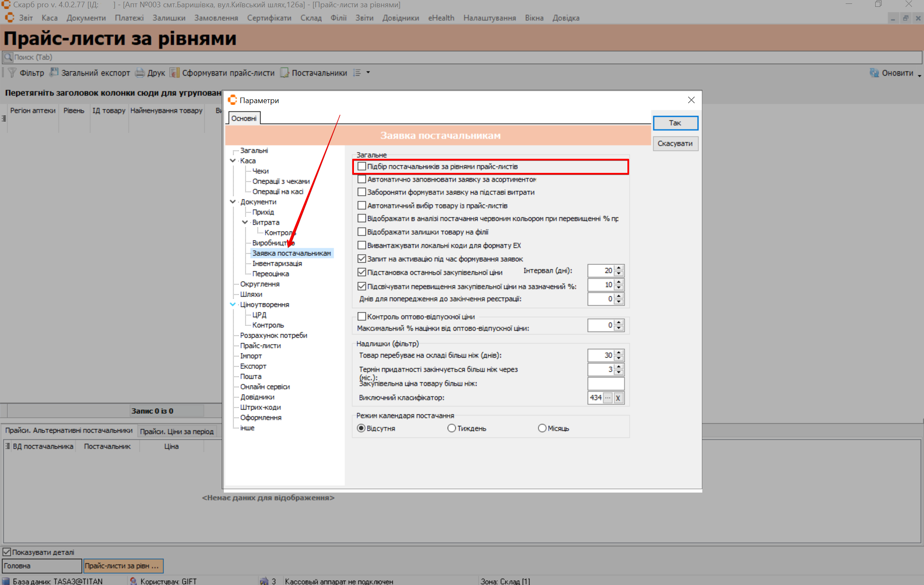Viewport: 924px width, 585px height.
Task: Click Сформувати прайс-листи toolbar icon
Action: [174, 73]
